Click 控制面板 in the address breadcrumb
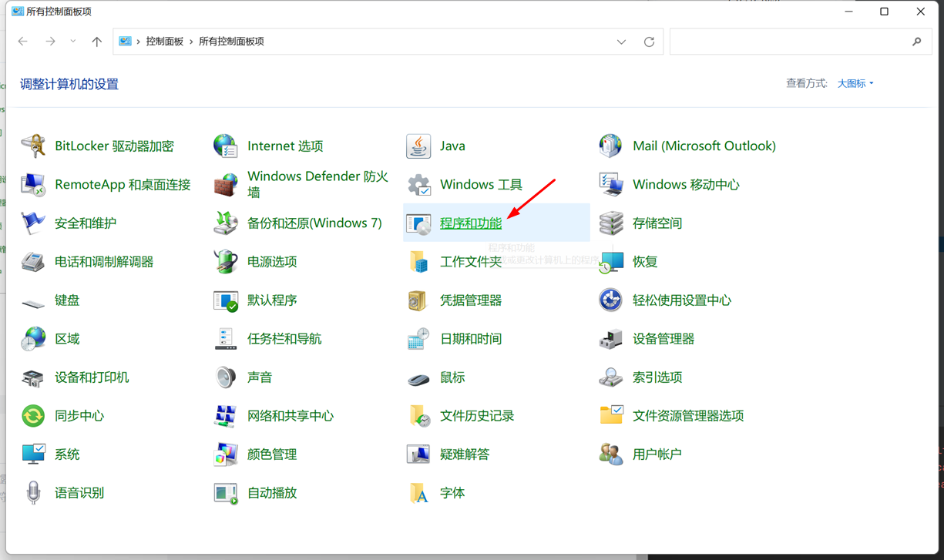Viewport: 944px width, 560px height. click(165, 42)
